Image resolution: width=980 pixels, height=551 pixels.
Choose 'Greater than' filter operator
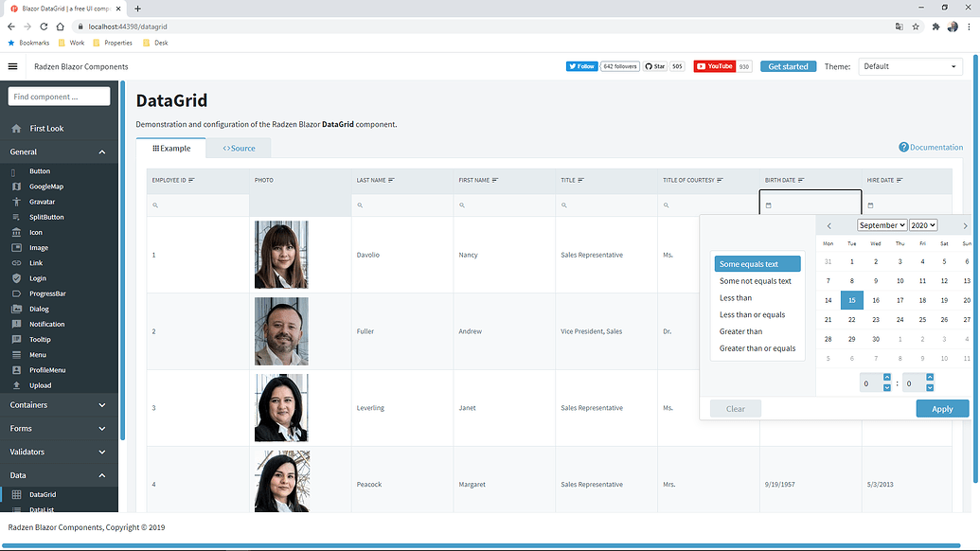[757, 331]
